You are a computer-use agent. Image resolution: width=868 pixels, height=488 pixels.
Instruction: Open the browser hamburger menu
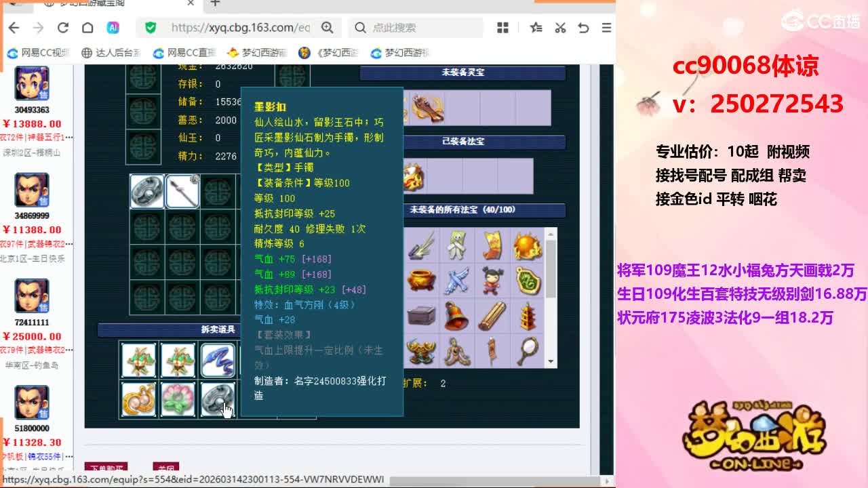pos(606,28)
